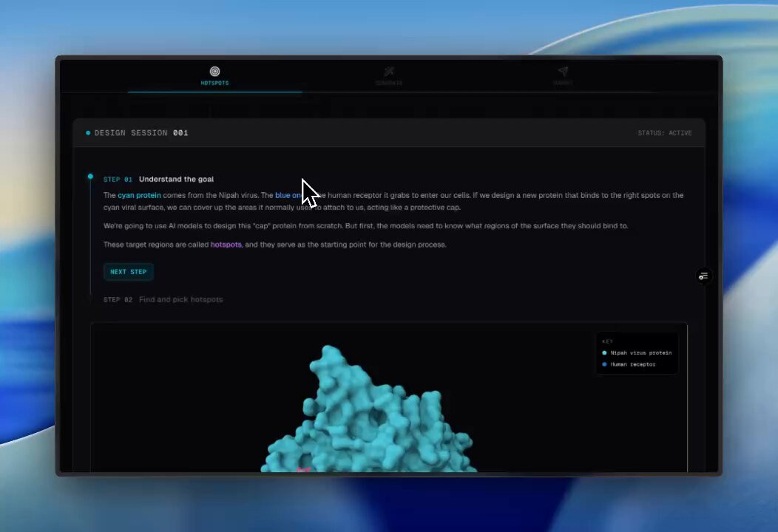
Task: Click the cyan protein highlighted text
Action: click(140, 195)
